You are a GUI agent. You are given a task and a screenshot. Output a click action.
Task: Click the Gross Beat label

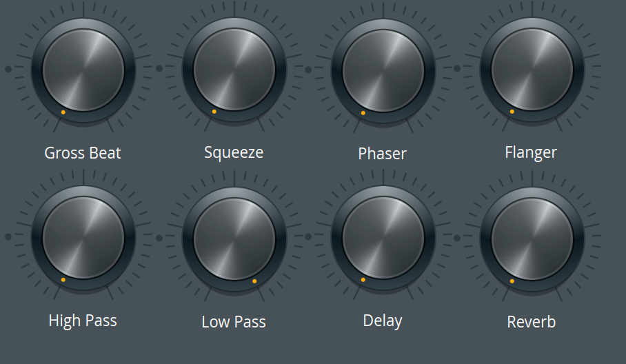(x=83, y=153)
